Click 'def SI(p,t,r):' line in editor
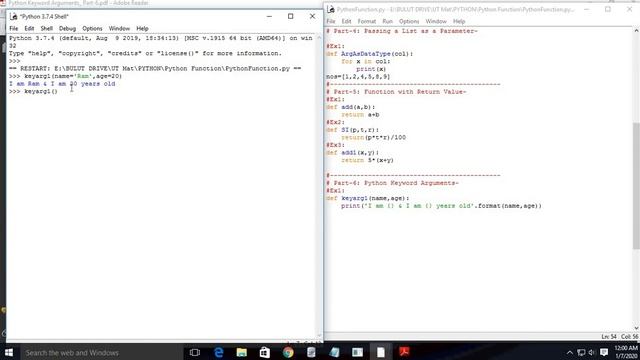 pos(352,130)
